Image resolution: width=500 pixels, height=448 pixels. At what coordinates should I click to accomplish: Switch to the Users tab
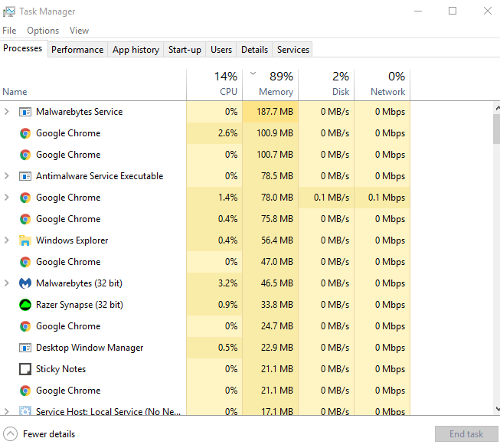point(221,50)
